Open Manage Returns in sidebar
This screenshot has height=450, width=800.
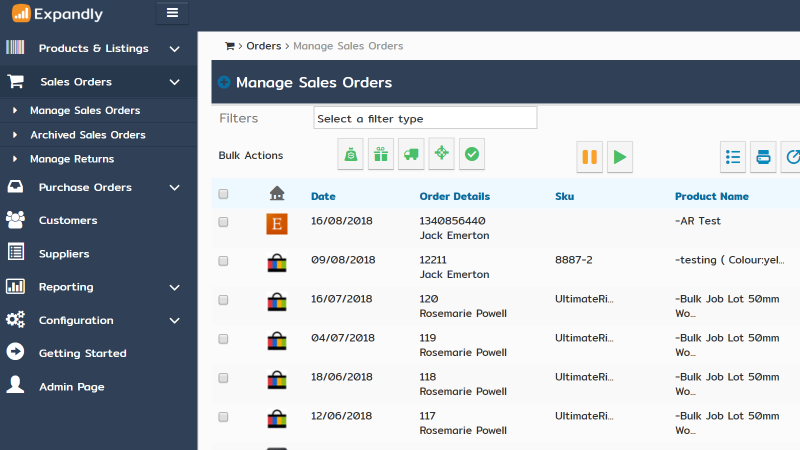coord(72,159)
